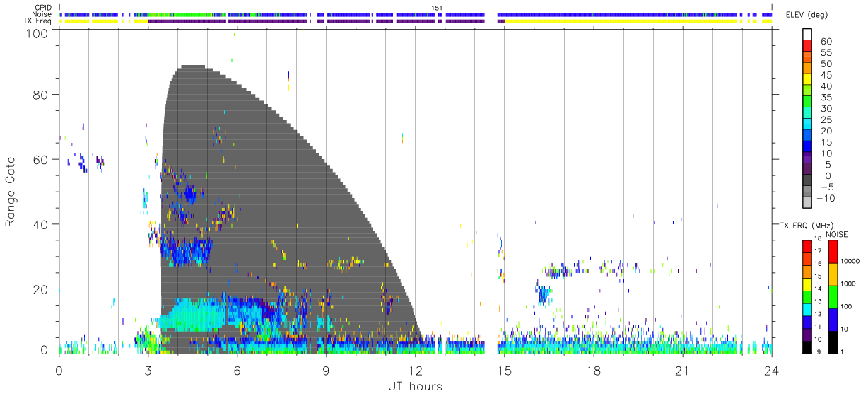Click the x-axis tick label '3'
Viewport: 868px width, 401px height.
coord(148,371)
